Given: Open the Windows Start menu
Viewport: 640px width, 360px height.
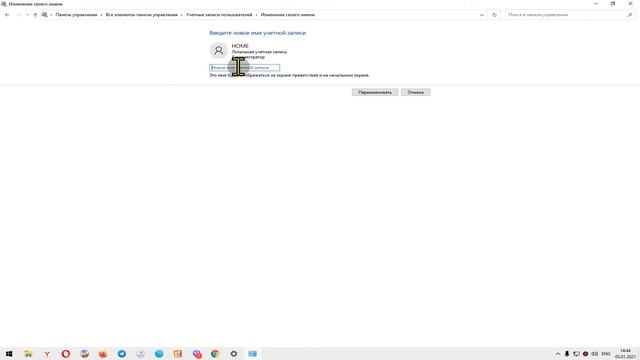Looking at the screenshot, I should pos(9,353).
